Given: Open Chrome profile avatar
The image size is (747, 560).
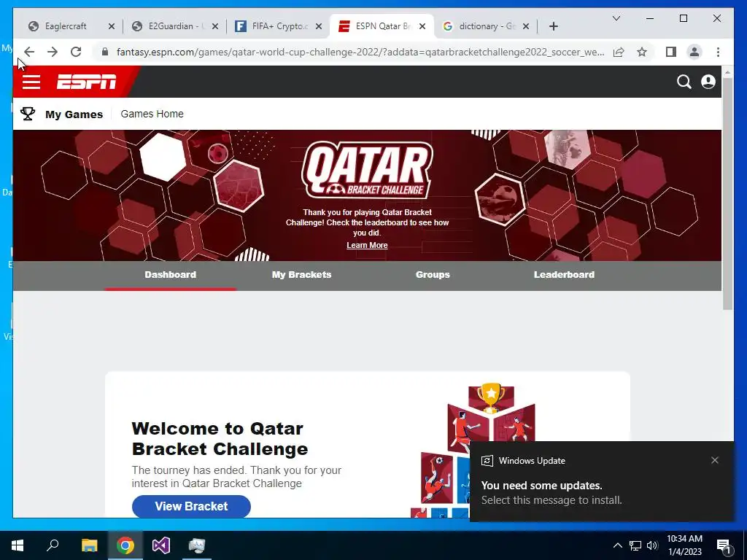Looking at the screenshot, I should (x=694, y=52).
